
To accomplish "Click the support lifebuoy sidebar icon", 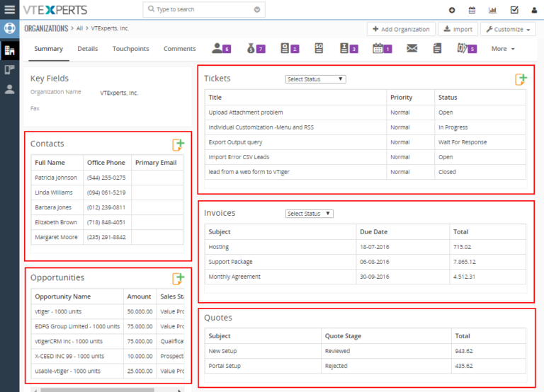I will coord(10,28).
